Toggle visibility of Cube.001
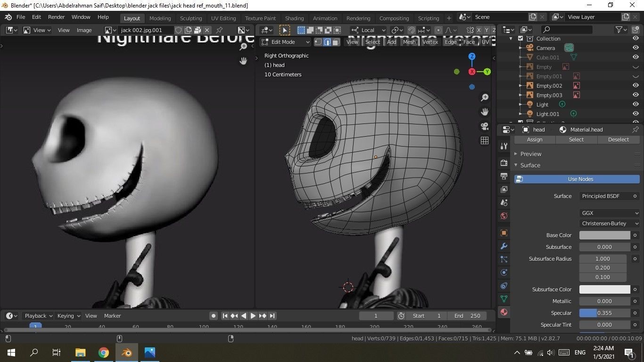The width and height of the screenshot is (644, 362). click(636, 58)
